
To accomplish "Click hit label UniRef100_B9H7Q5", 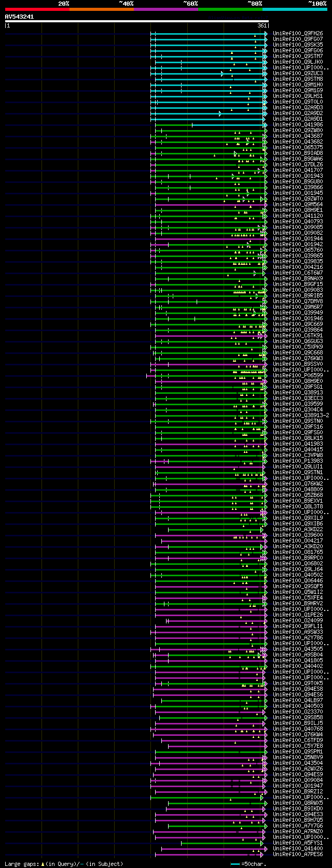I will [298, 820].
